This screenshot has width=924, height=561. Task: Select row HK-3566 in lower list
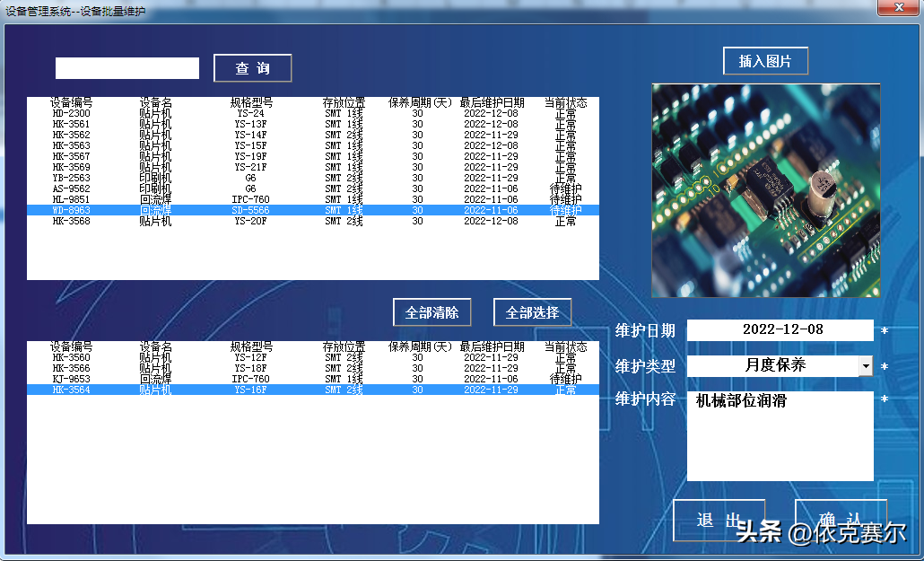pos(313,368)
